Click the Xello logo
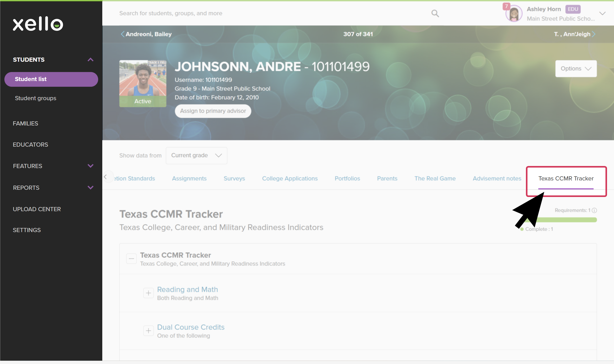 point(38,24)
